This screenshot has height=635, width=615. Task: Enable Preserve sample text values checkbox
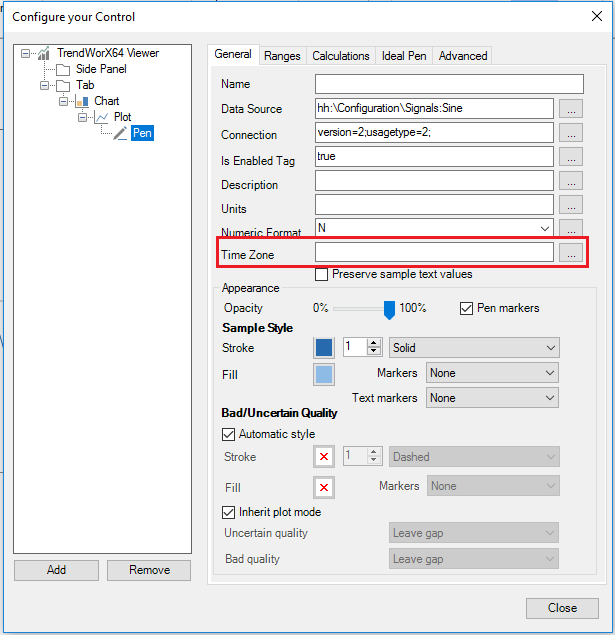321,275
